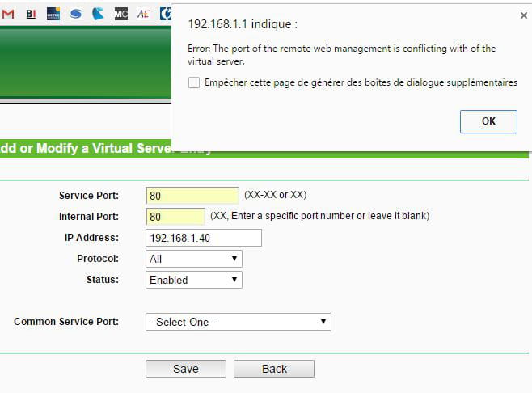Screen dimensions: 532x393
Task: Click the Save button
Action: [x=186, y=369]
